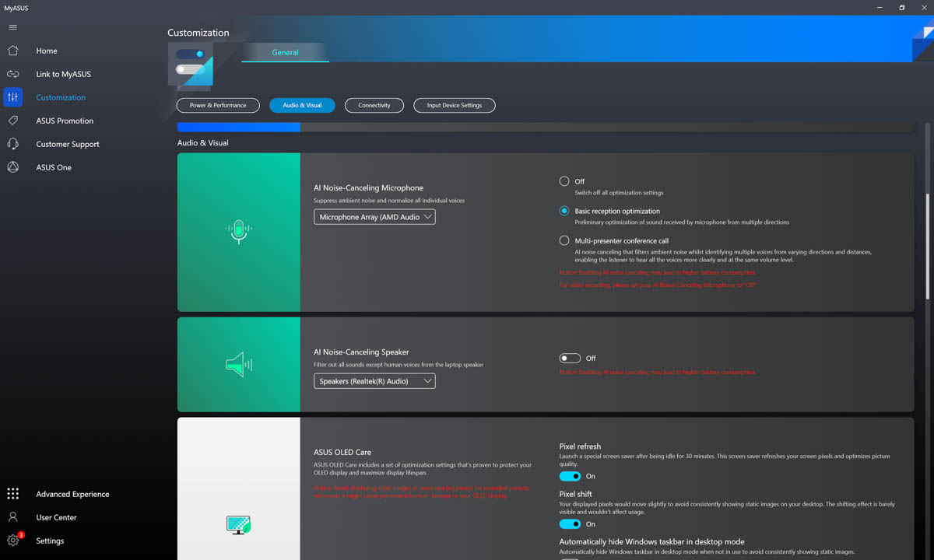
Task: Click the Automatically hide Windows taskbar heading
Action: (651, 541)
